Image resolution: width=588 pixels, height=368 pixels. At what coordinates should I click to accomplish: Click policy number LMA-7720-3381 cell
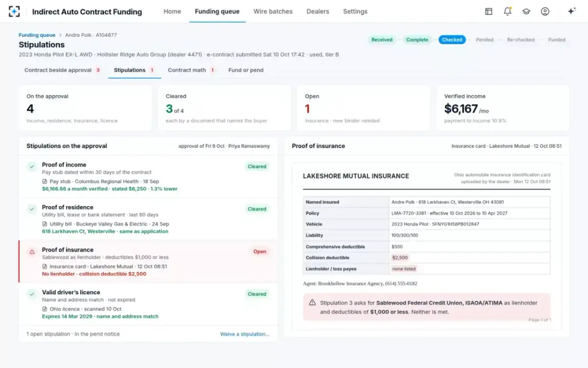[x=469, y=213]
